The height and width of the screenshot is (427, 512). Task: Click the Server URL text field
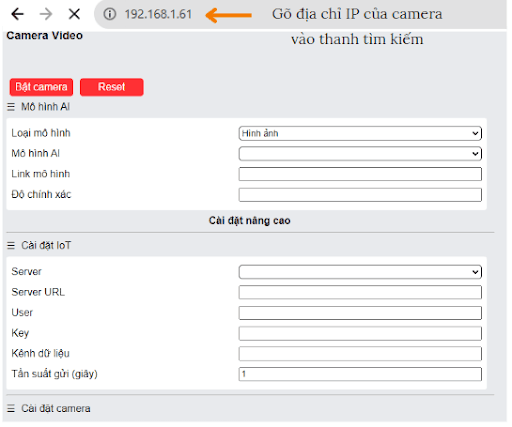pyautogui.click(x=360, y=292)
